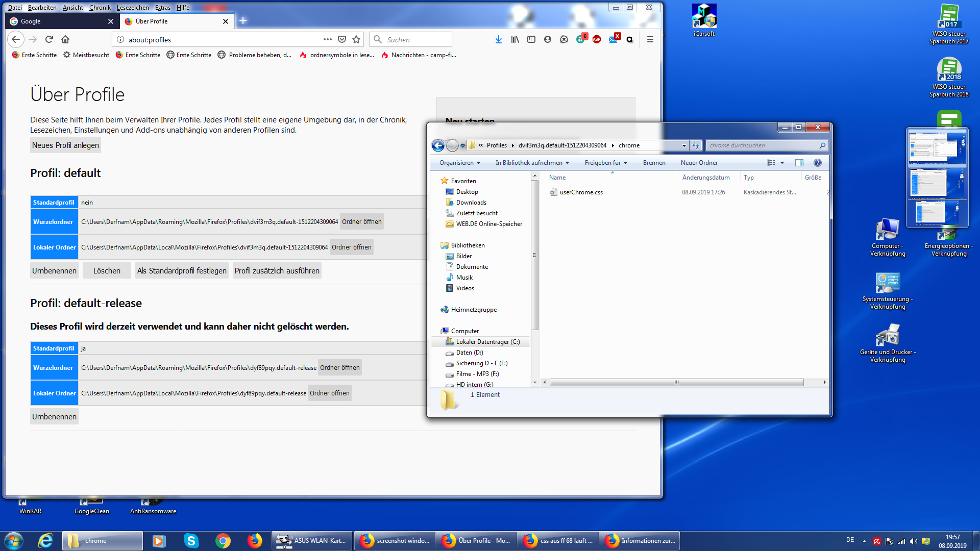Viewport: 980px width, 551px height.
Task: Select the userChrome.css file
Action: pos(581,192)
